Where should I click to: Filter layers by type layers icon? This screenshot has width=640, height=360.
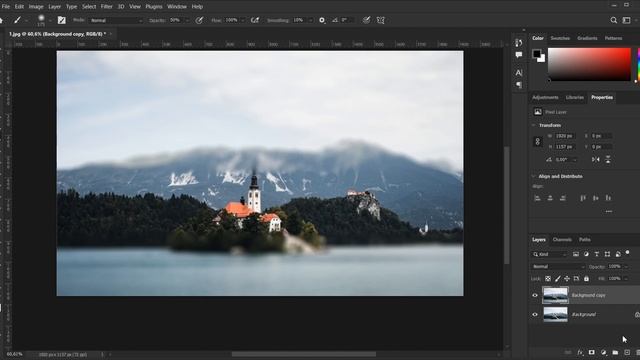pyautogui.click(x=597, y=254)
